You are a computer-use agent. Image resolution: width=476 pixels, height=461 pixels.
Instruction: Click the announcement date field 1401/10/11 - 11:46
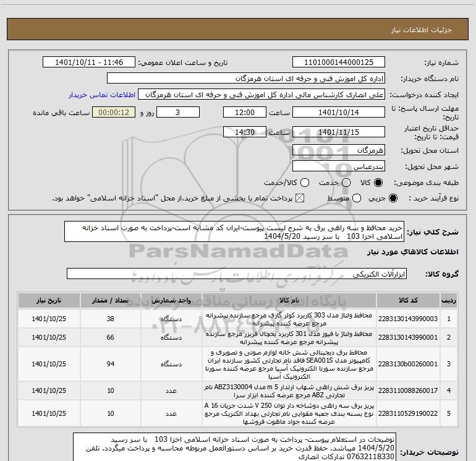tap(89, 62)
